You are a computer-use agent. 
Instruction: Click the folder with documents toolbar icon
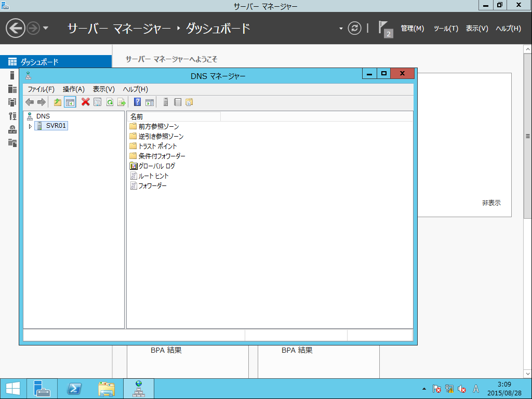189,102
